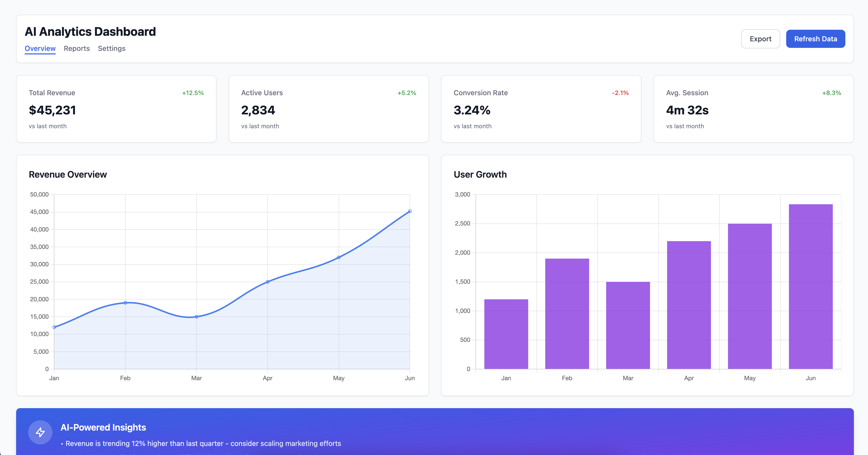Click the +12.5% revenue change badge
This screenshot has height=455, width=868.
pyautogui.click(x=192, y=92)
